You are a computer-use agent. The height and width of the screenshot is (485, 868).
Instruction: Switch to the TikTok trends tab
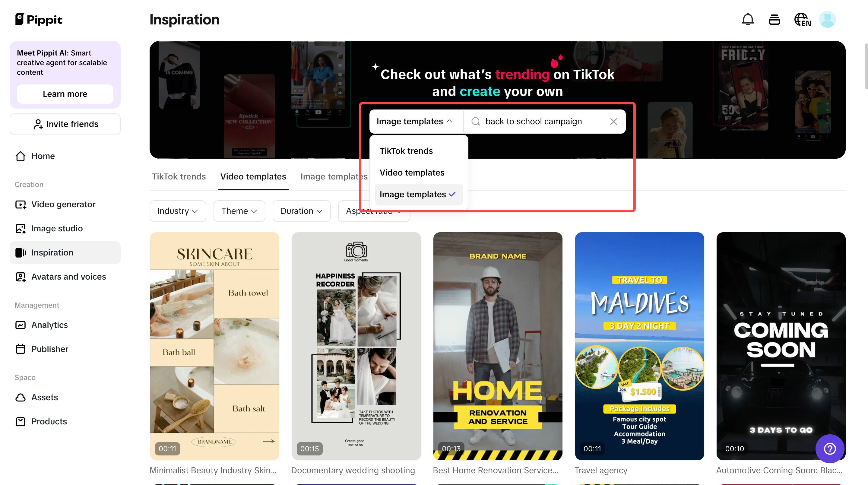coord(179,176)
